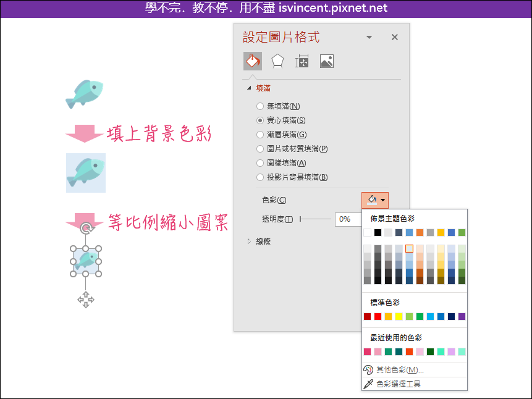Choose the 色彩選擇工具 eyedropper
Image resolution: width=532 pixels, height=399 pixels.
pyautogui.click(x=415, y=384)
